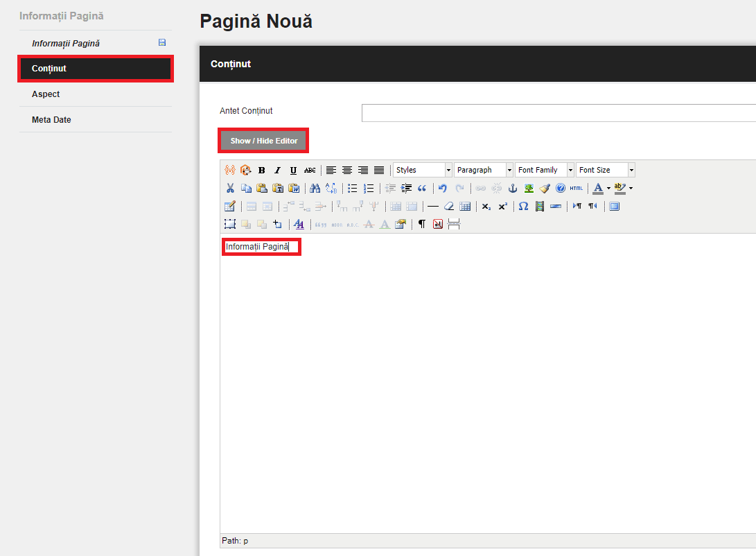This screenshot has width=756, height=556.
Task: Open the Font Size dropdown
Action: 606,171
